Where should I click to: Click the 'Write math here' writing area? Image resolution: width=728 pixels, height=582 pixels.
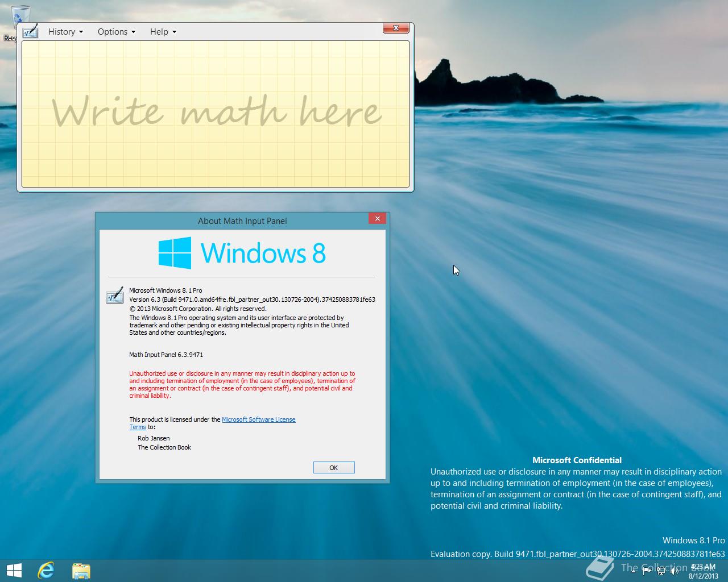216,114
